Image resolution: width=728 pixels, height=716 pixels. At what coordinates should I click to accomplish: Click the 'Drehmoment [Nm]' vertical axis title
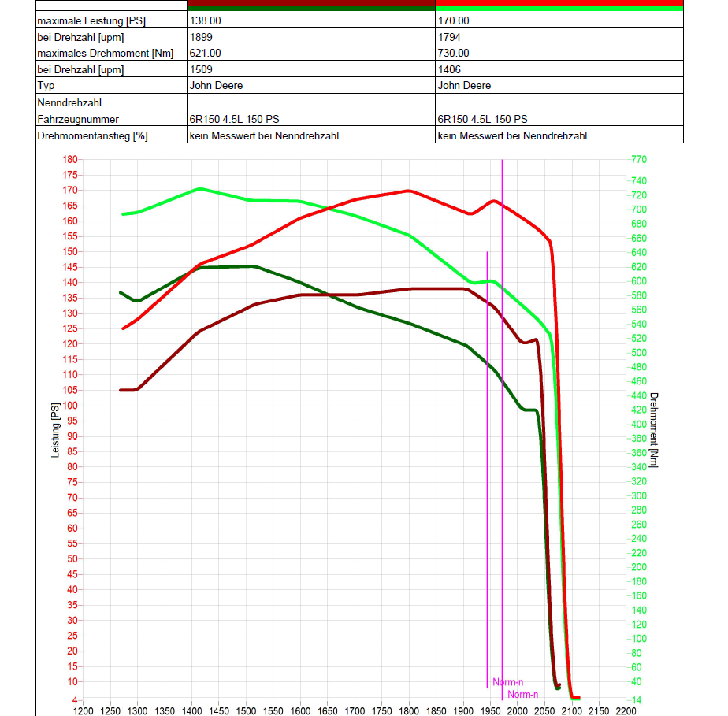pos(654,429)
